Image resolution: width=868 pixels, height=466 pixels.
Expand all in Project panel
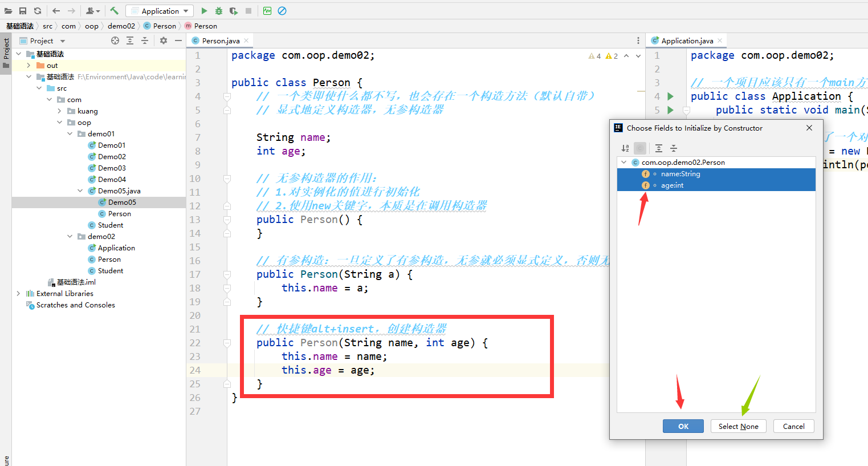point(130,40)
